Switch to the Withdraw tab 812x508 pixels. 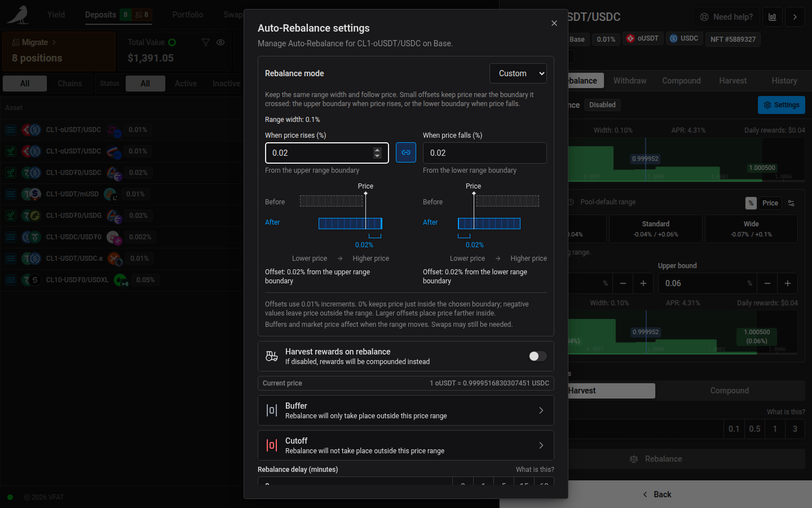(x=630, y=81)
